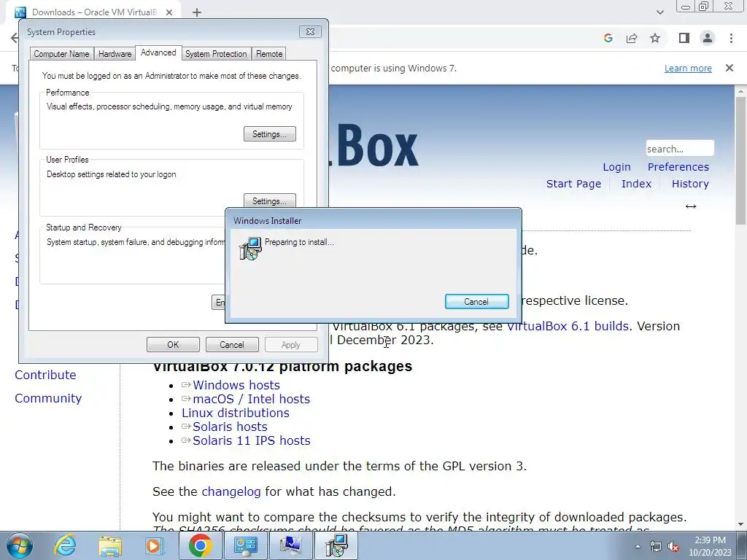Open Windows Explorer folder icon on the taskbar
Viewport: 747px width, 560px height.
coord(110,545)
